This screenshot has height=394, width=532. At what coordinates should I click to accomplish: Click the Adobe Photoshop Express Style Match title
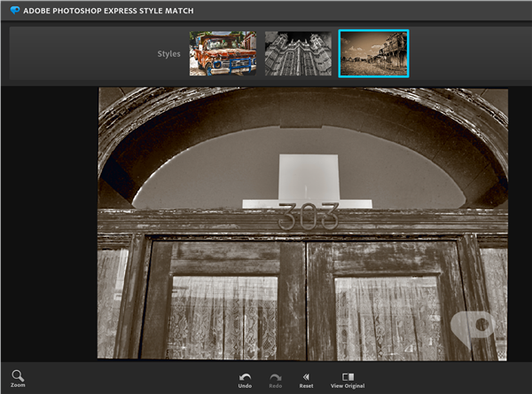pos(108,11)
